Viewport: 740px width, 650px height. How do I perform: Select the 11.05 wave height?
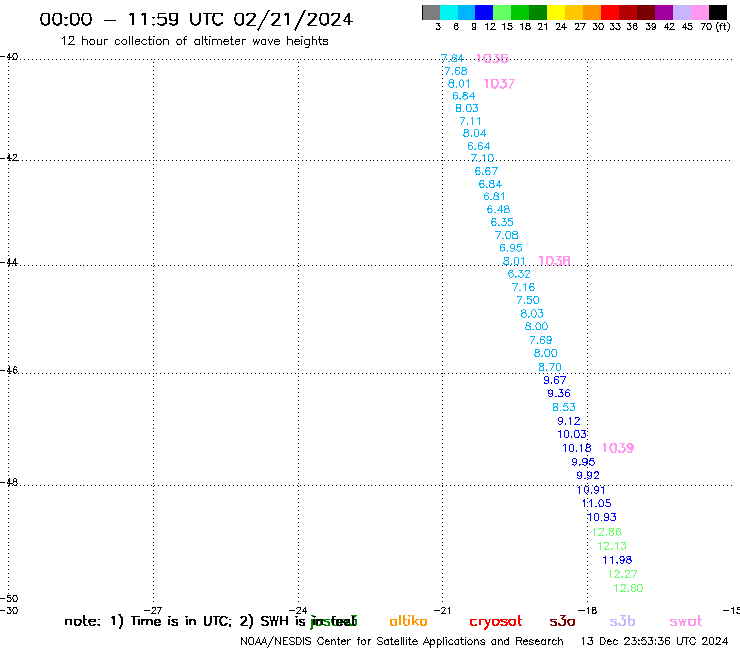597,503
